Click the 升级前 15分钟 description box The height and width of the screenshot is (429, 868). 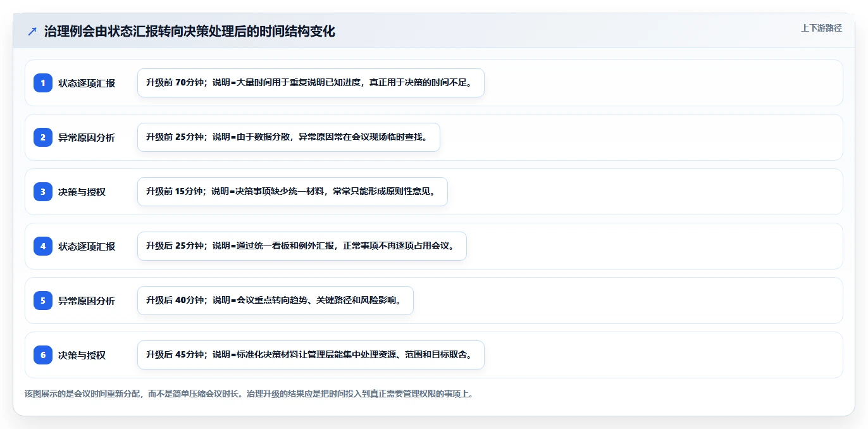(292, 192)
